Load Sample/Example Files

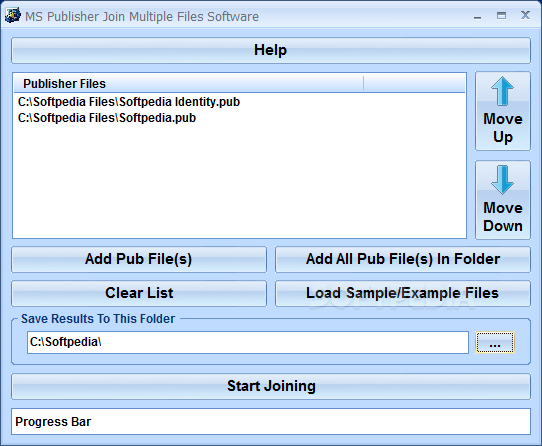coord(403,293)
